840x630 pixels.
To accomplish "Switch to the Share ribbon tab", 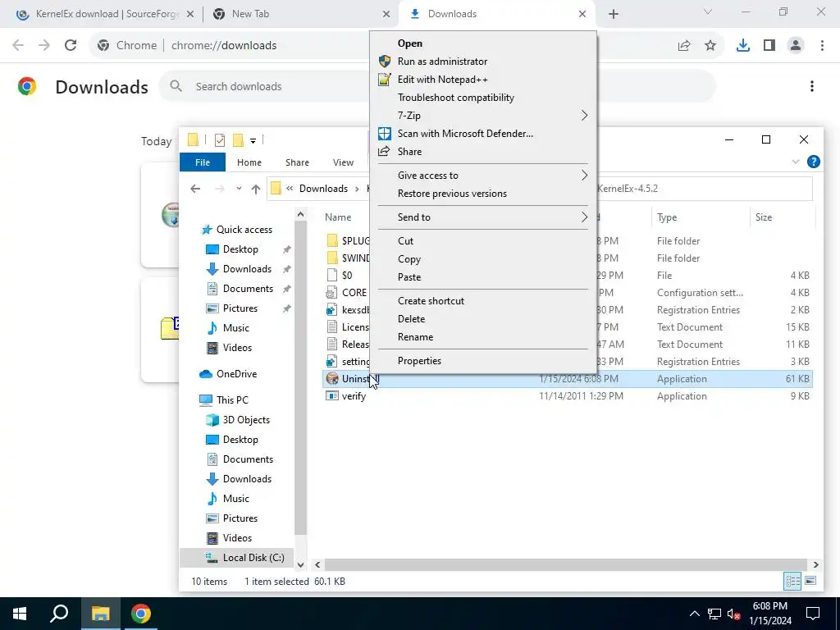I will [297, 162].
